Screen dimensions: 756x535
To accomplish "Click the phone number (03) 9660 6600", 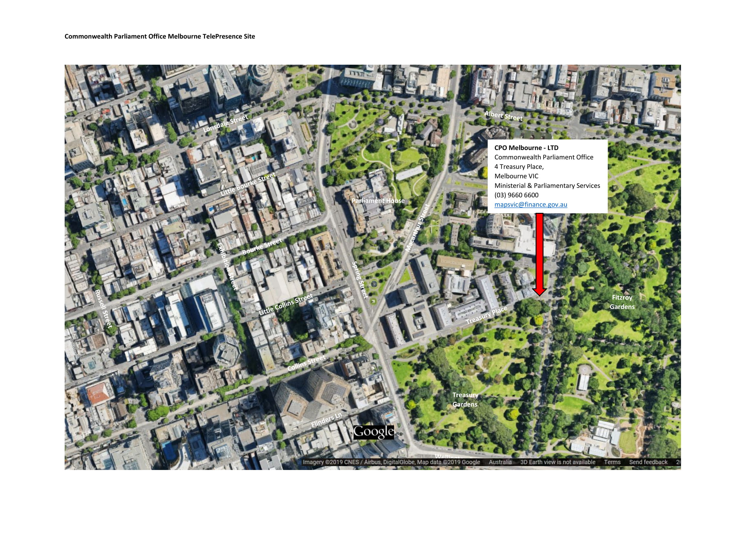I will pyautogui.click(x=516, y=195).
